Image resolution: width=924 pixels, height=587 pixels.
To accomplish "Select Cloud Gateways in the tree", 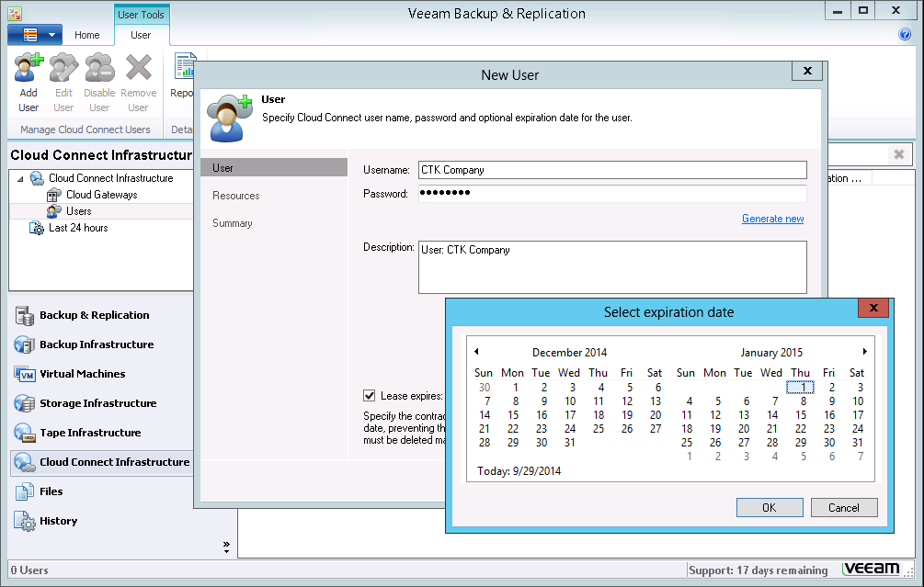I will 101,195.
